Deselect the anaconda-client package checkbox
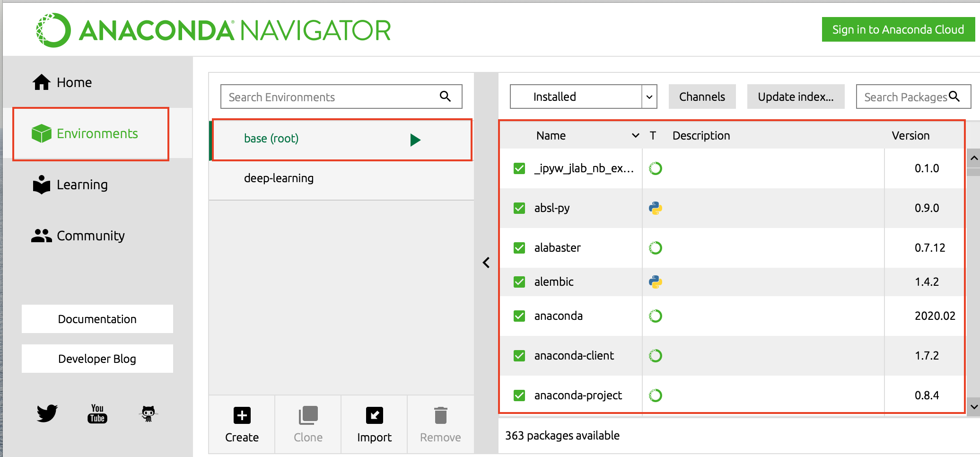The height and width of the screenshot is (457, 980). tap(519, 355)
